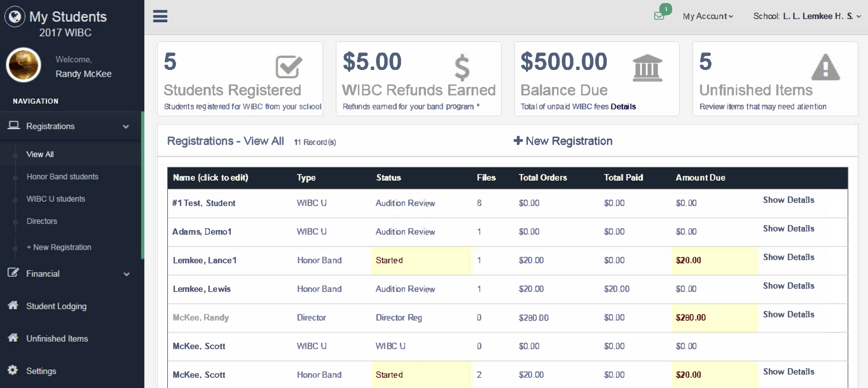
Task: Open Randy McKee's profile avatar
Action: pos(23,65)
